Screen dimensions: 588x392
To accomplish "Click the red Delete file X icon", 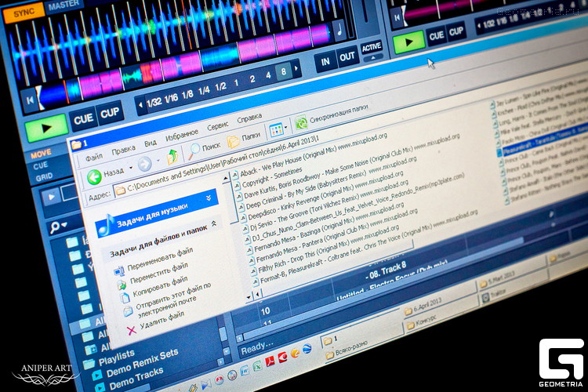I will pos(131,330).
